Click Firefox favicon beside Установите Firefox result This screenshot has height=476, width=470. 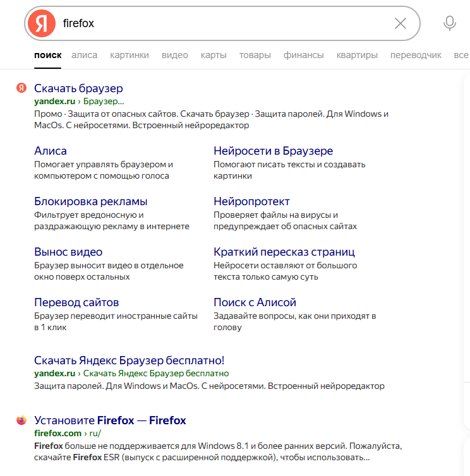[21, 420]
